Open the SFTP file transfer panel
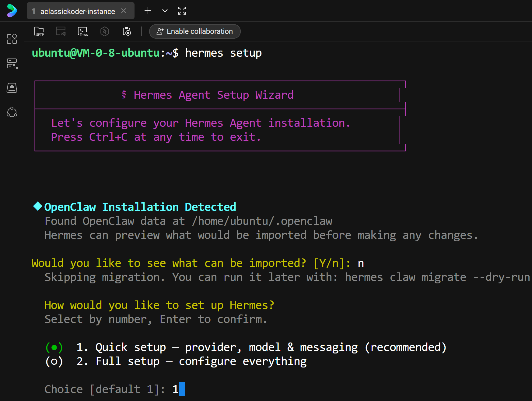 pyautogui.click(x=39, y=31)
